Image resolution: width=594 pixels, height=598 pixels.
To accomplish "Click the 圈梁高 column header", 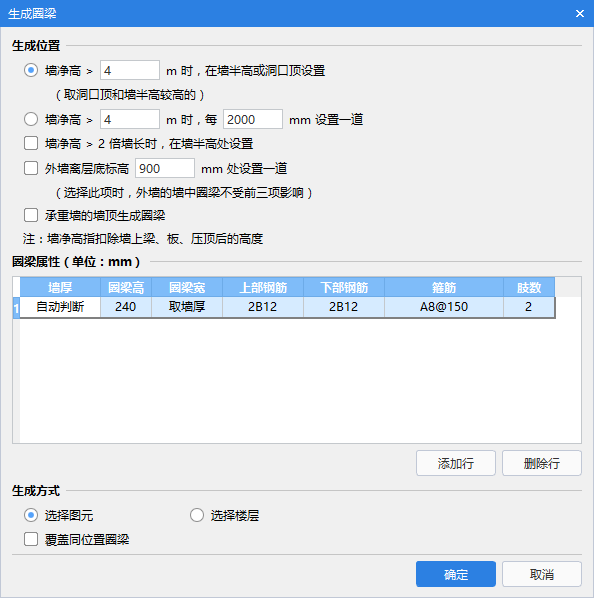I will 126,287.
